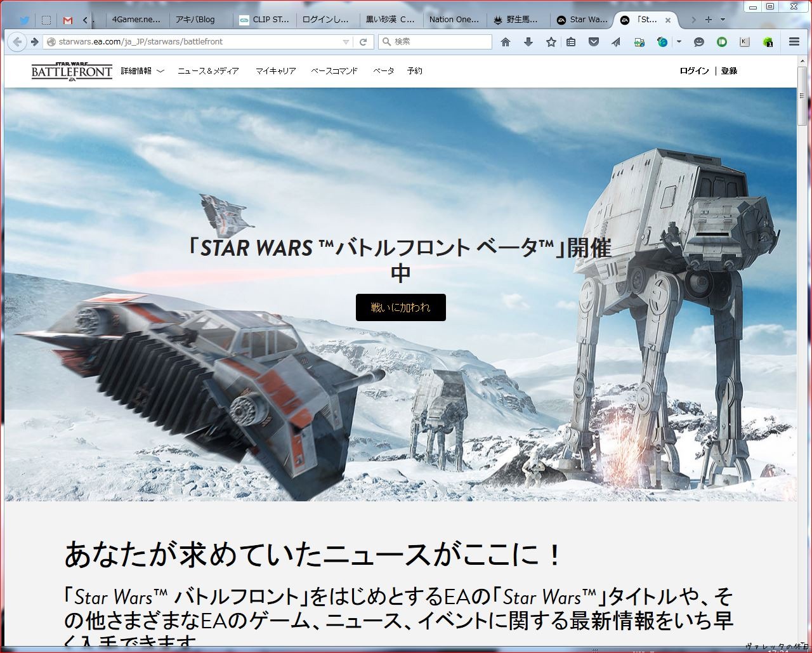Click the browser Back arrow button
The height and width of the screenshot is (653, 812).
[18, 42]
